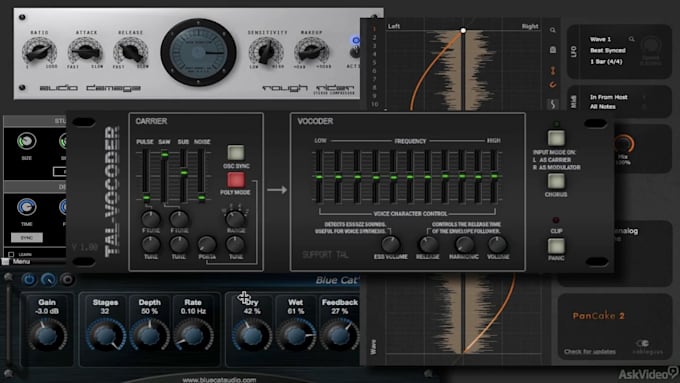The image size is (680, 383).
Task: Open the In From Host MIDI dropdown
Action: (x=608, y=97)
